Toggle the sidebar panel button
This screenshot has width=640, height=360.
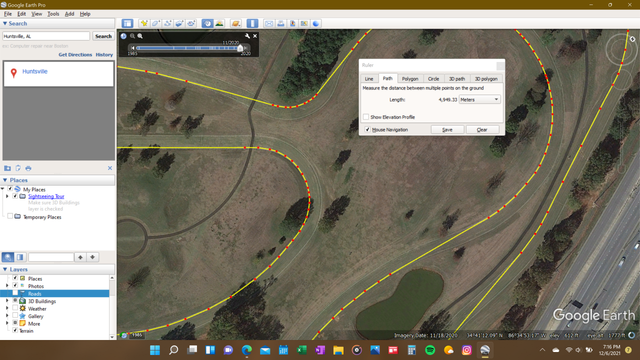tap(127, 23)
